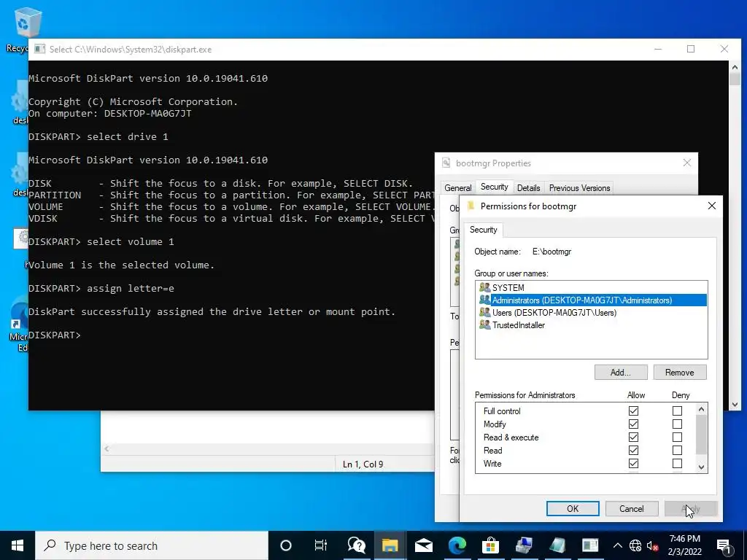Image resolution: width=747 pixels, height=560 pixels.
Task: Open the Previous Versions tab
Action: tap(579, 188)
